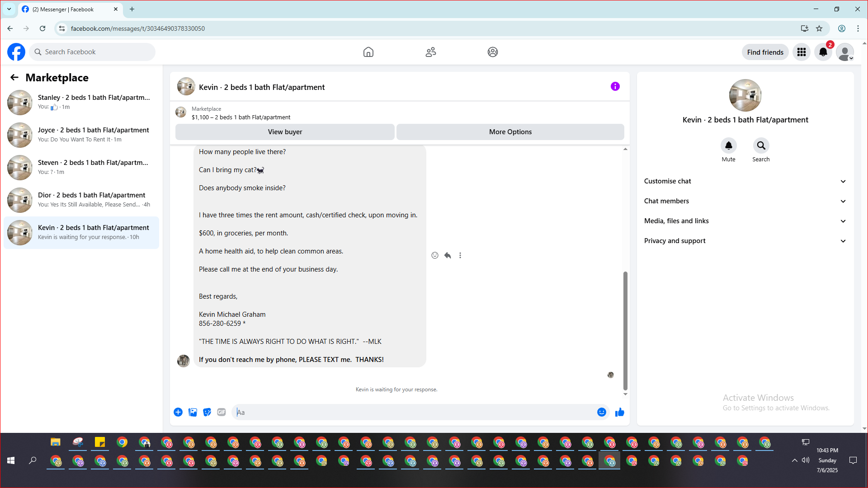This screenshot has width=868, height=488.
Task: Open the sticker chooser icon
Action: [207, 412]
